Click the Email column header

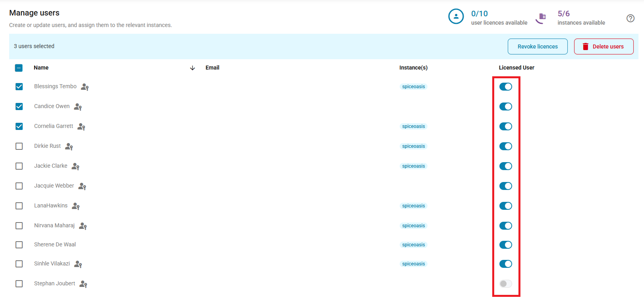212,68
